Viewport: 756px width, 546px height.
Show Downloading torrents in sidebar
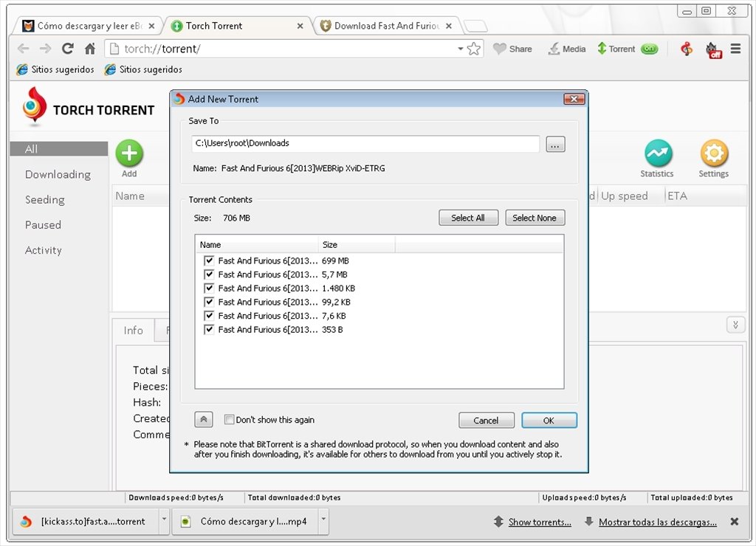[58, 174]
